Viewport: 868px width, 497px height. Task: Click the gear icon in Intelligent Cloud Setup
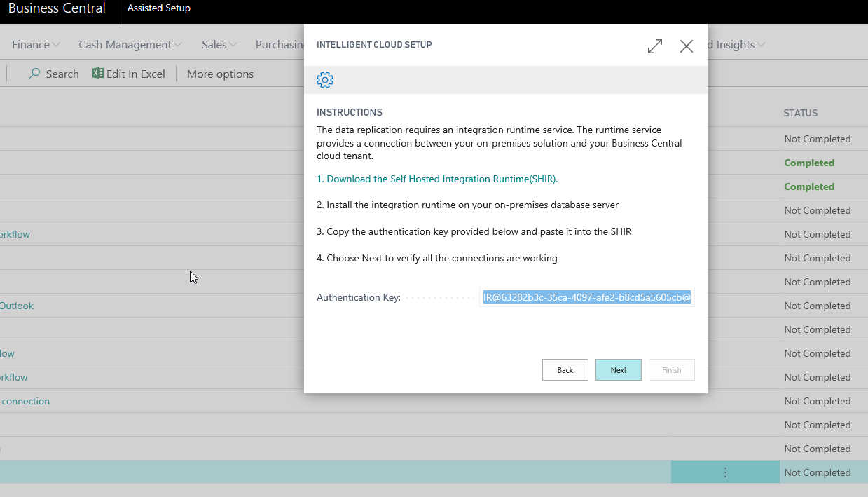tap(325, 80)
